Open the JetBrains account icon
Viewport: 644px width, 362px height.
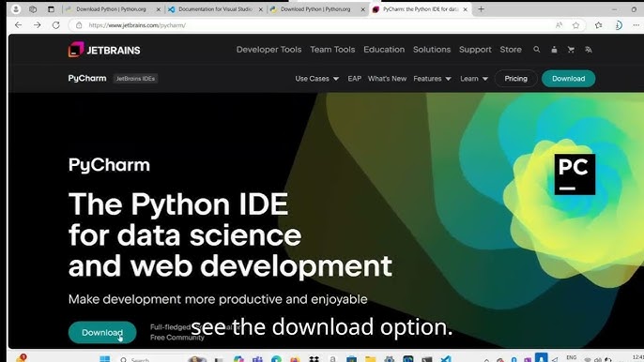(x=554, y=50)
